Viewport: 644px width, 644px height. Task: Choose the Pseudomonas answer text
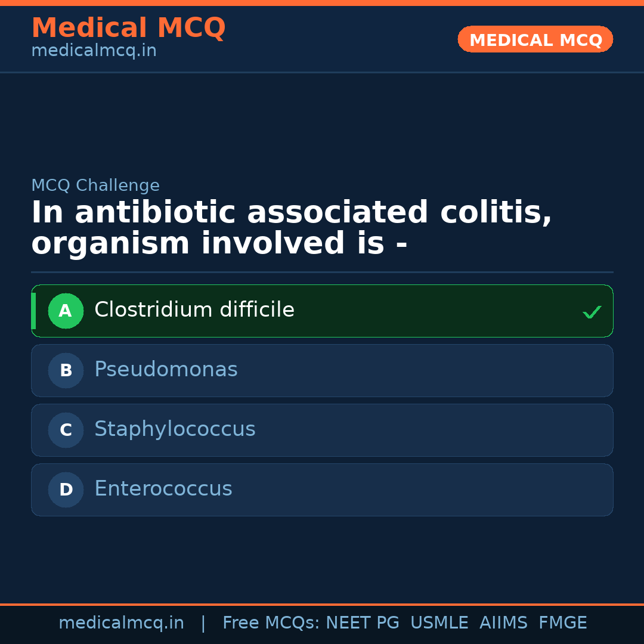tap(166, 370)
